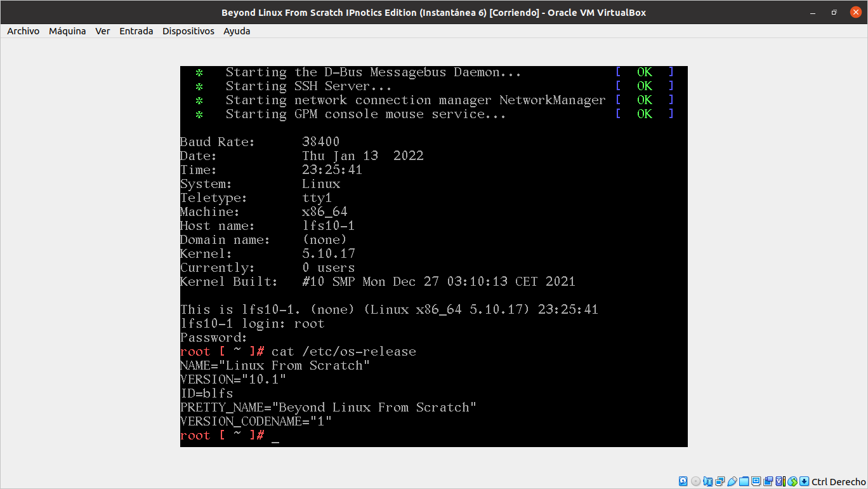The height and width of the screenshot is (489, 868).
Task: Click the Machine value x86_64
Action: pos(325,212)
